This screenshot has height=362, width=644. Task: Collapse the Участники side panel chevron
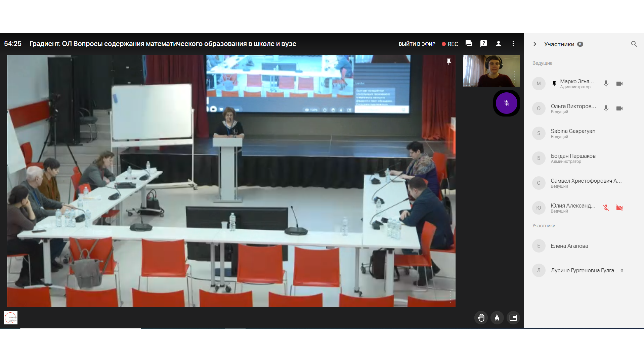point(534,44)
